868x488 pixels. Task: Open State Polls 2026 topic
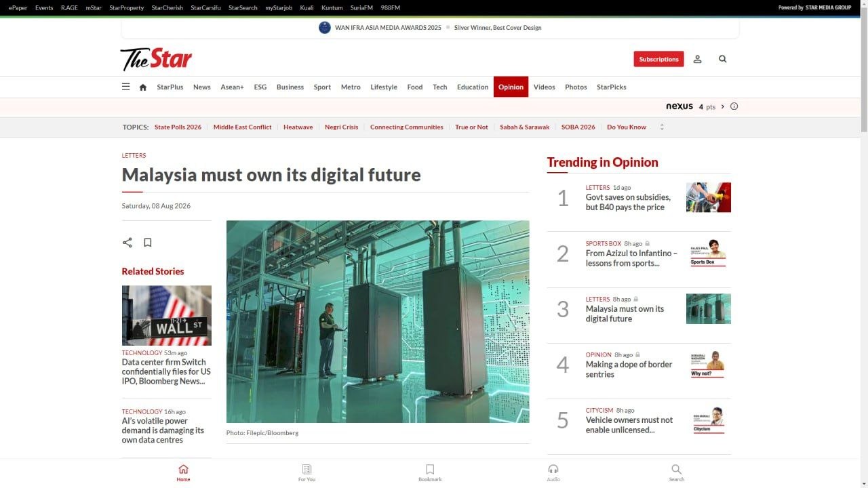pos(178,127)
